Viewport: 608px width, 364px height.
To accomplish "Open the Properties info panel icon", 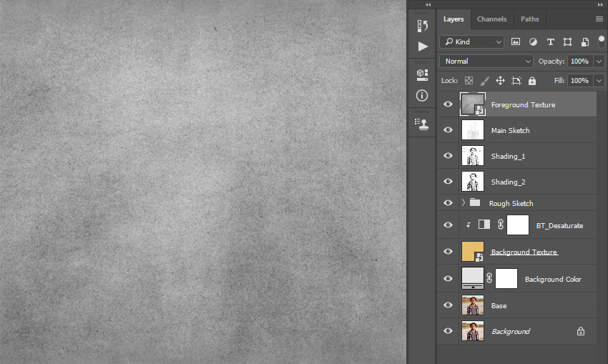I will point(422,95).
